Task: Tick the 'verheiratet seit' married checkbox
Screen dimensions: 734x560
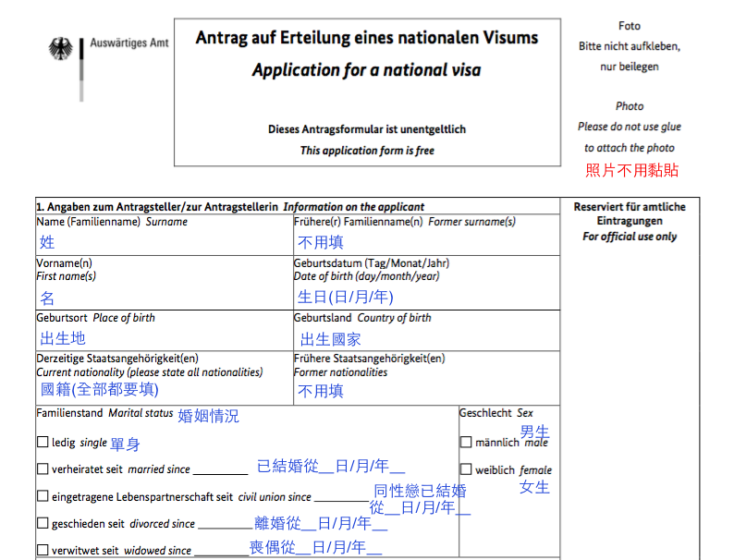Action: click(43, 469)
